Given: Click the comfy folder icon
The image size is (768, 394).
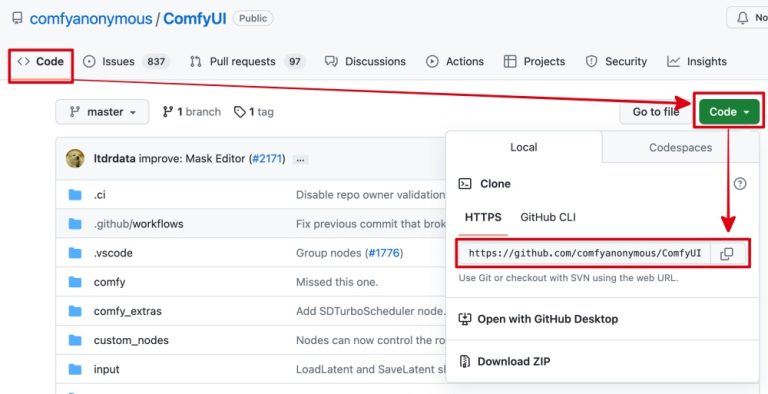Looking at the screenshot, I should tap(75, 282).
